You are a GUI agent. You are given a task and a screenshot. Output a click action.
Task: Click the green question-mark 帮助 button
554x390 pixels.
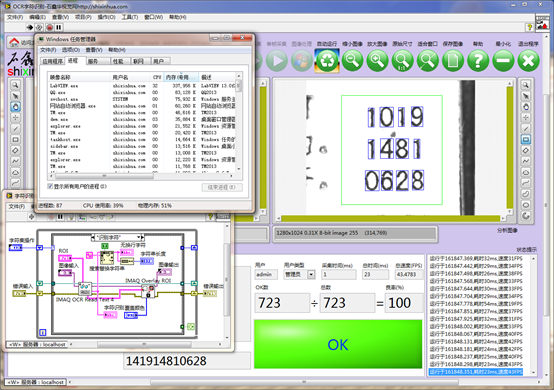(x=478, y=61)
